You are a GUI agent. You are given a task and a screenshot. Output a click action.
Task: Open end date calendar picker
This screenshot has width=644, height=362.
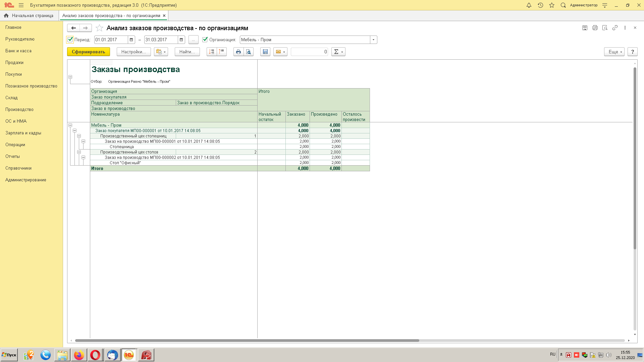181,40
